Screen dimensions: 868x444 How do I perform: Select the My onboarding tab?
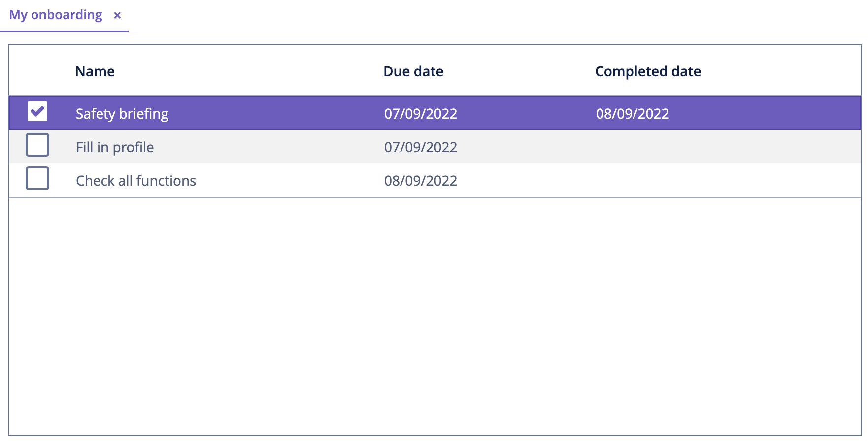point(56,15)
